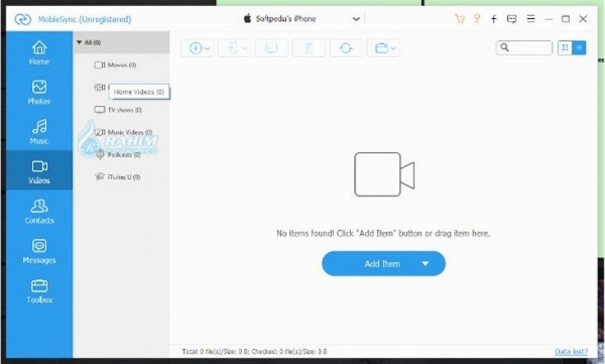Click the MobieSync logo icon
This screenshot has width=605, height=364.
[23, 19]
